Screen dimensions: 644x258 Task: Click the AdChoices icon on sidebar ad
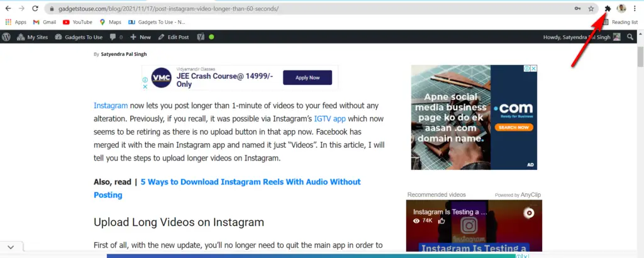[527, 69]
